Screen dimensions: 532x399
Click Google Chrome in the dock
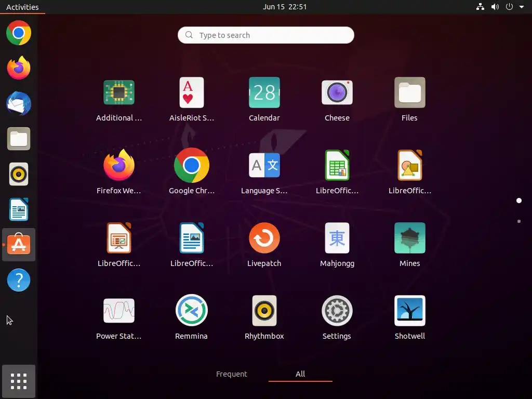point(19,33)
